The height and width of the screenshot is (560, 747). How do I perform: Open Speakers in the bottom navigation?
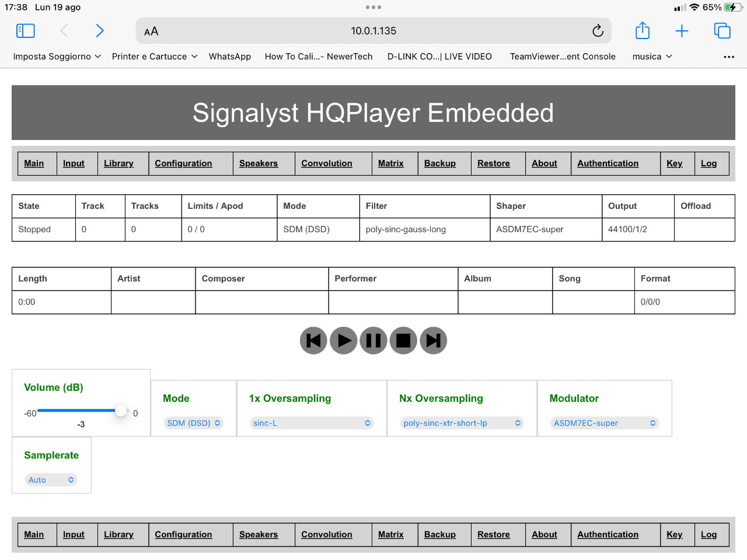259,534
